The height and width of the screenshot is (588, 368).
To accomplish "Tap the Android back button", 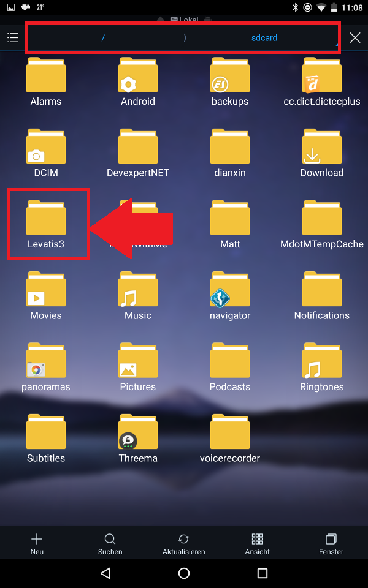I will tap(105, 573).
